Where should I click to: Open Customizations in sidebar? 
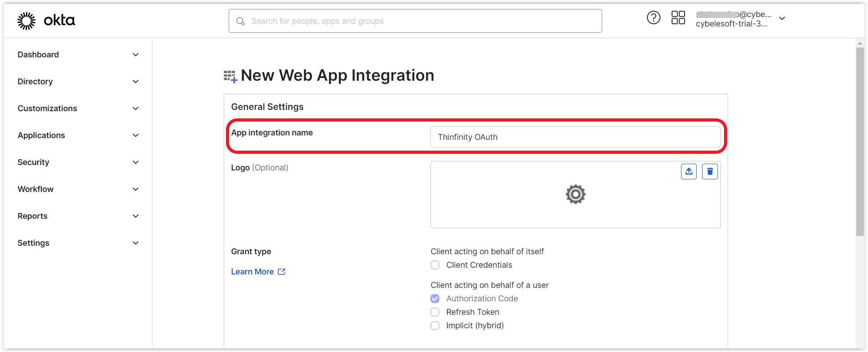coord(47,109)
